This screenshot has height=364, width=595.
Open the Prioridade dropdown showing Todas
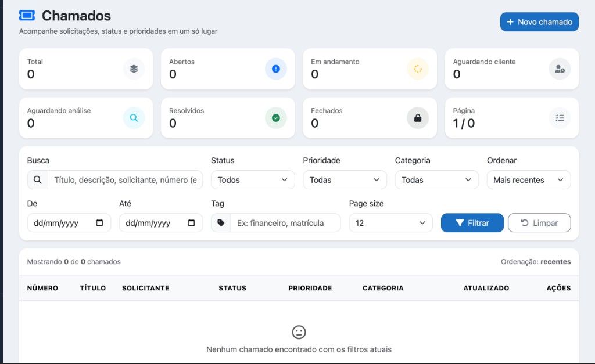point(345,180)
